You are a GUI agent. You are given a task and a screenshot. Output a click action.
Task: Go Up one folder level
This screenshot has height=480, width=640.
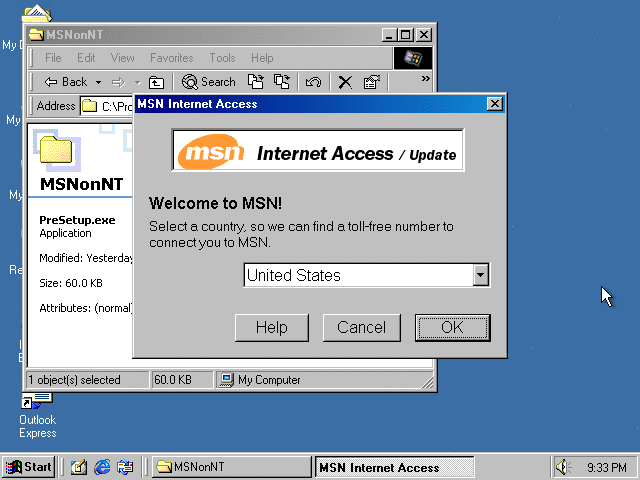click(x=156, y=82)
